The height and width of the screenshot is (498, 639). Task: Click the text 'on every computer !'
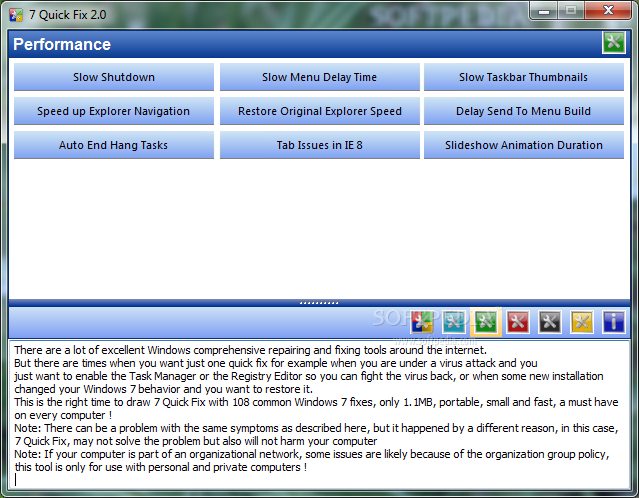coord(63,415)
